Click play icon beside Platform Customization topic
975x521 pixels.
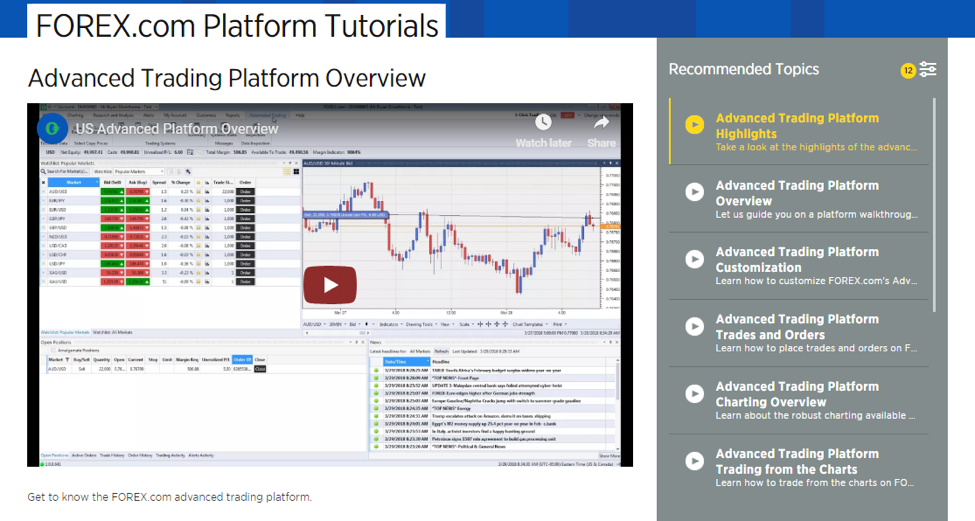(x=695, y=259)
